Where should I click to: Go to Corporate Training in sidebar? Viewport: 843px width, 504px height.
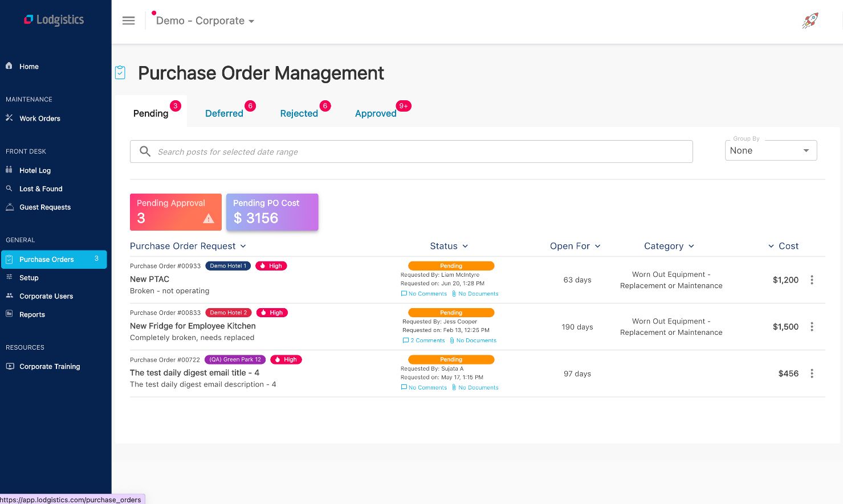click(x=50, y=367)
